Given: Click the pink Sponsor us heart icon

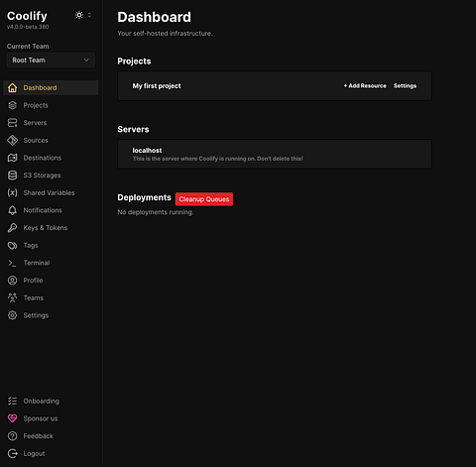Looking at the screenshot, I should (x=12, y=418).
